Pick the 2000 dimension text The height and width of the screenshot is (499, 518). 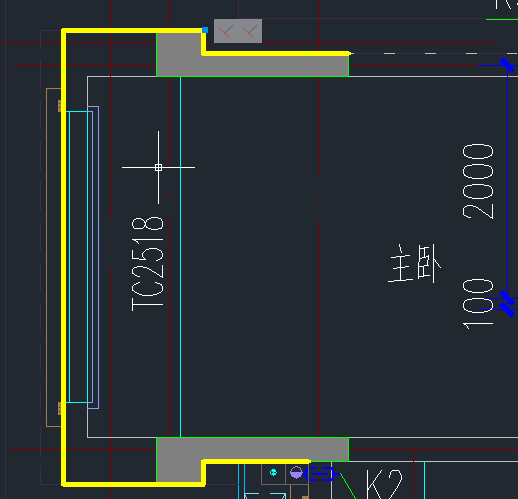[478, 181]
